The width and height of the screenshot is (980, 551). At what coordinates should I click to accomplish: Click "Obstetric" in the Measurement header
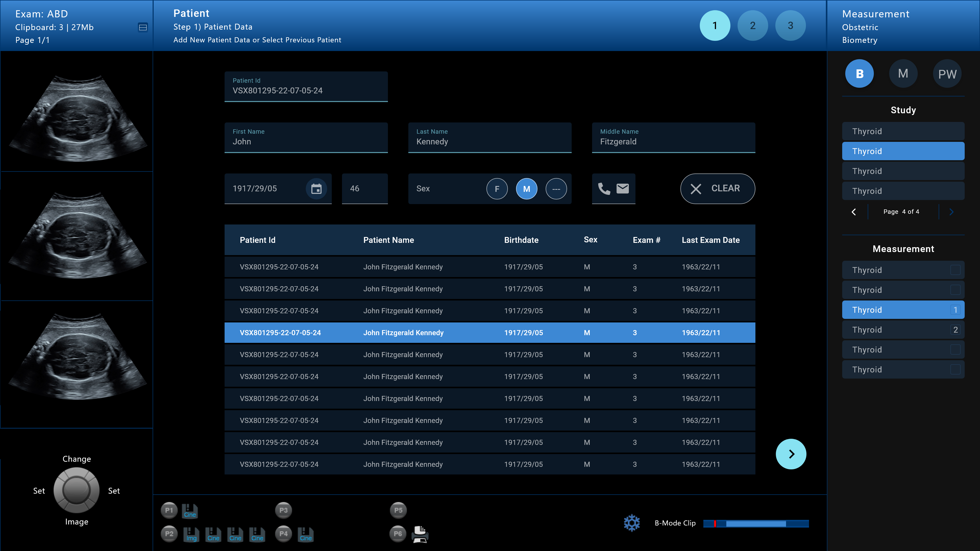(x=860, y=27)
